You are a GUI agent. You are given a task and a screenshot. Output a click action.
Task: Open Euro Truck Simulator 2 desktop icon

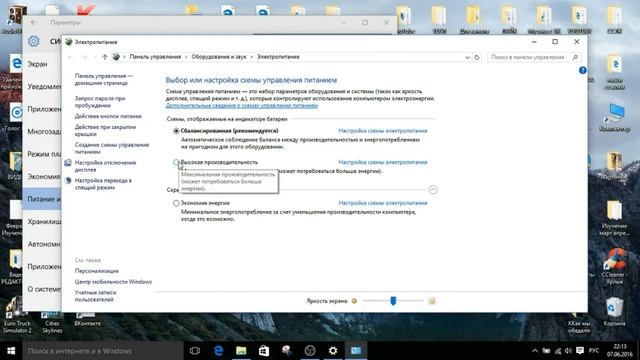pyautogui.click(x=17, y=315)
